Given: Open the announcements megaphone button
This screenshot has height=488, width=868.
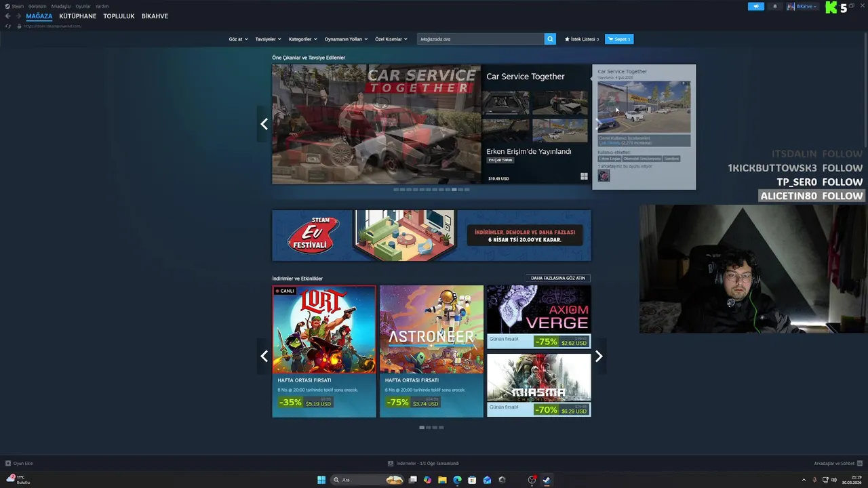Looking at the screenshot, I should [x=756, y=6].
